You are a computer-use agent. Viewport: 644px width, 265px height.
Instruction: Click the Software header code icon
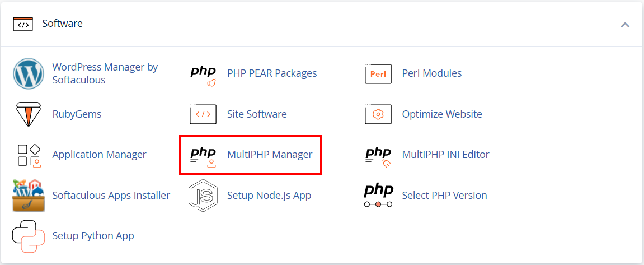[23, 24]
